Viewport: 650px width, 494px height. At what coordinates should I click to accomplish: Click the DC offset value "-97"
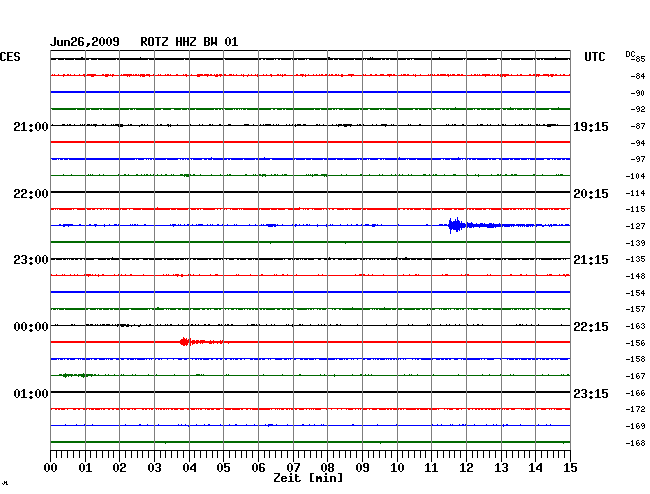[x=638, y=159]
